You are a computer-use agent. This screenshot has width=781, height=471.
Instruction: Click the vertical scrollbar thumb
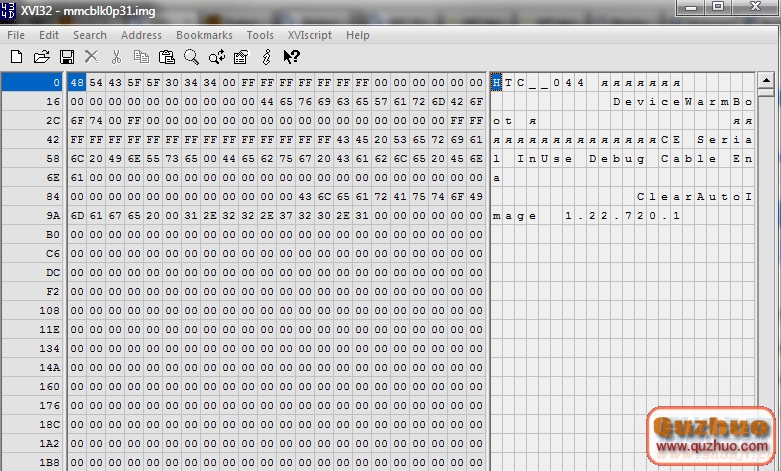tap(766, 93)
